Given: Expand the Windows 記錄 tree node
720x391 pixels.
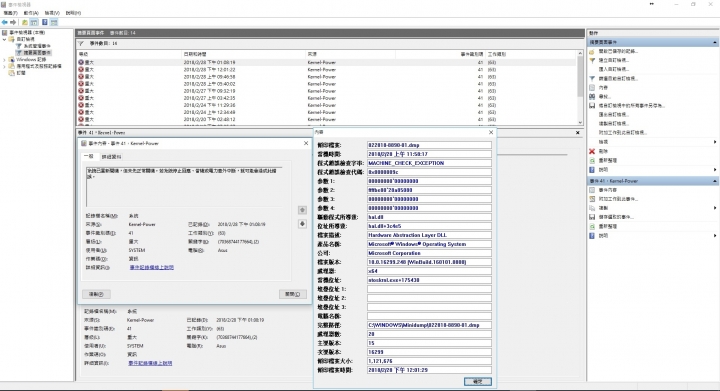Looking at the screenshot, I should [x=5, y=60].
